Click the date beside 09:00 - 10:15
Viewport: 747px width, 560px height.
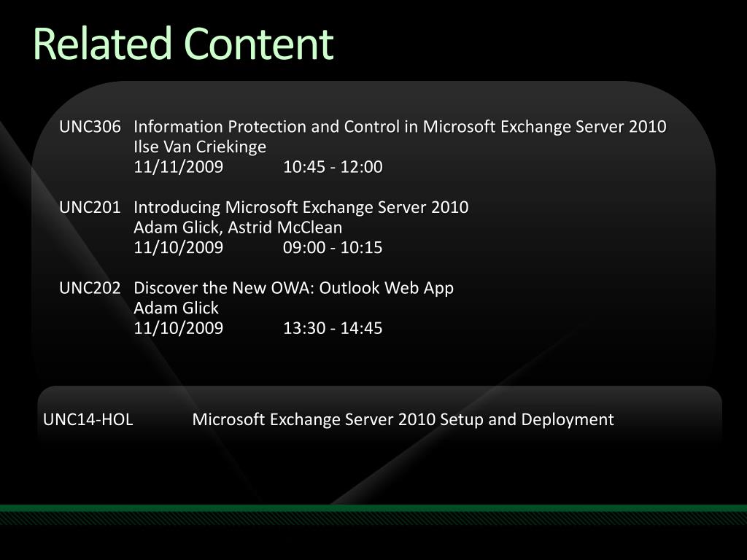coord(178,247)
